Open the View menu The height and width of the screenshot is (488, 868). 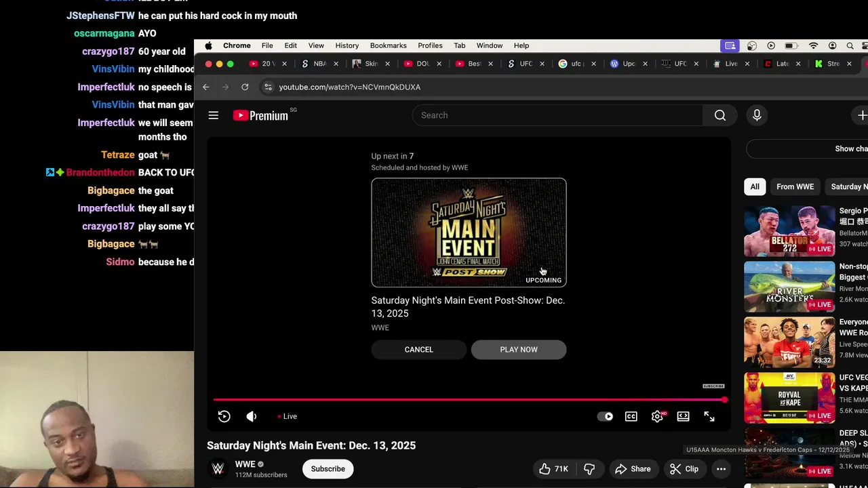point(316,45)
